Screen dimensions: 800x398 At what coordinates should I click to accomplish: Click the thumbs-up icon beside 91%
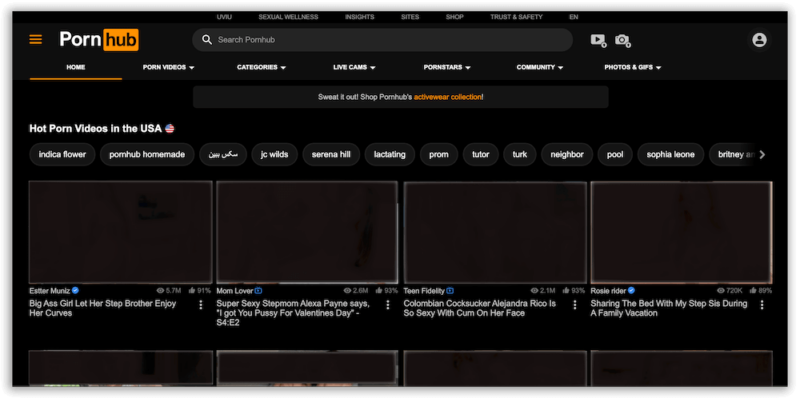pyautogui.click(x=192, y=290)
